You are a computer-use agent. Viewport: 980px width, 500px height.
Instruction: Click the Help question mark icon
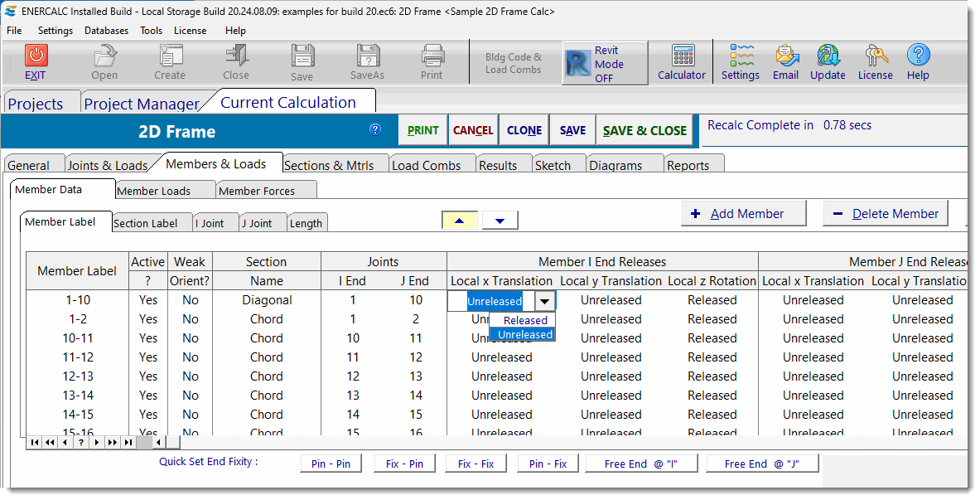[x=918, y=56]
